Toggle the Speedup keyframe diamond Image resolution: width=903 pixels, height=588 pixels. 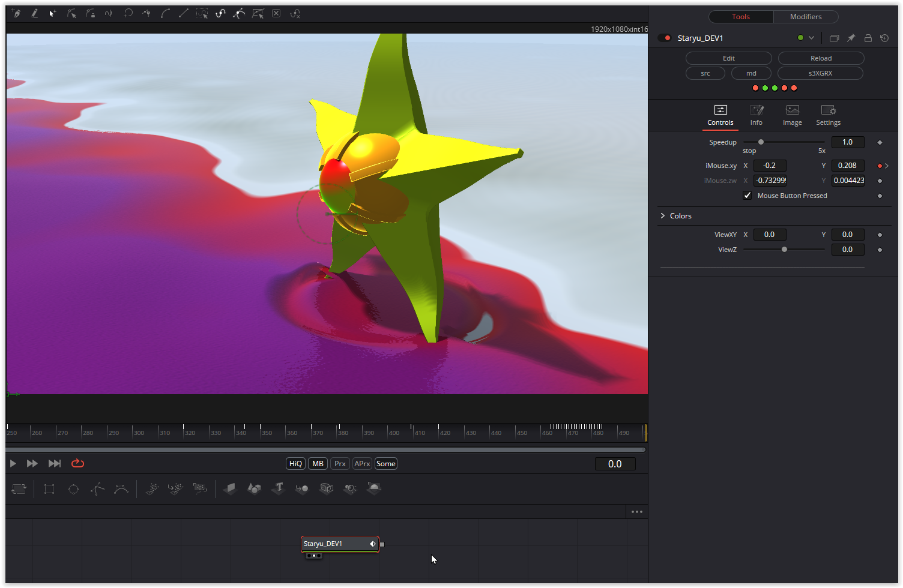click(x=880, y=142)
